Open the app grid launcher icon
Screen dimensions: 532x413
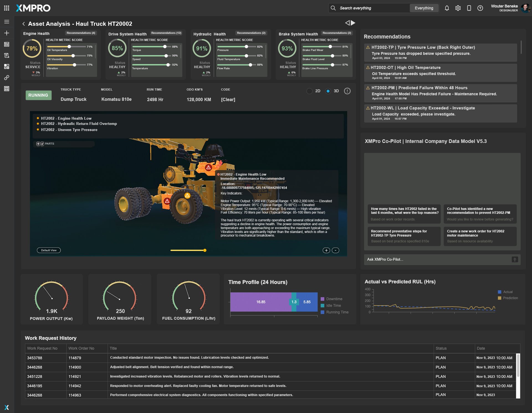point(7,8)
